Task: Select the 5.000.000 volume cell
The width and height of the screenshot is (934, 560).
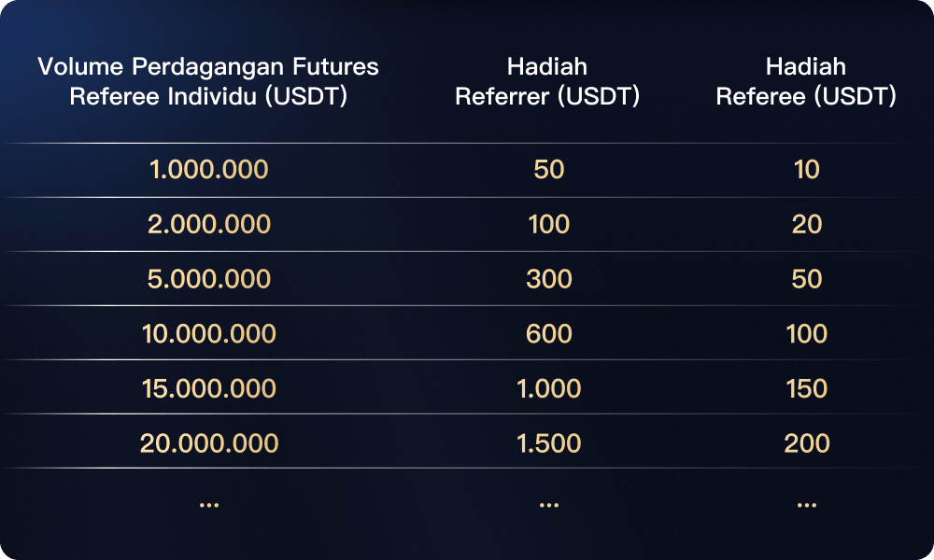Action: (208, 279)
